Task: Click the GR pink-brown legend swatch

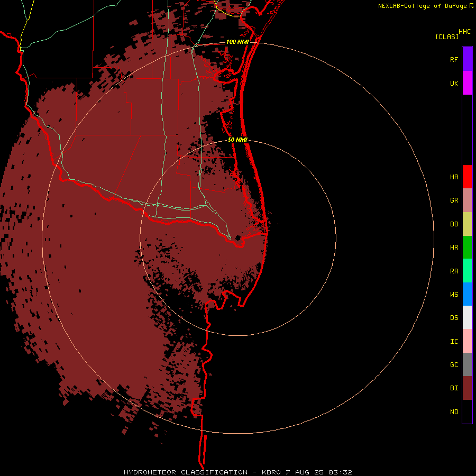Action: [x=467, y=200]
